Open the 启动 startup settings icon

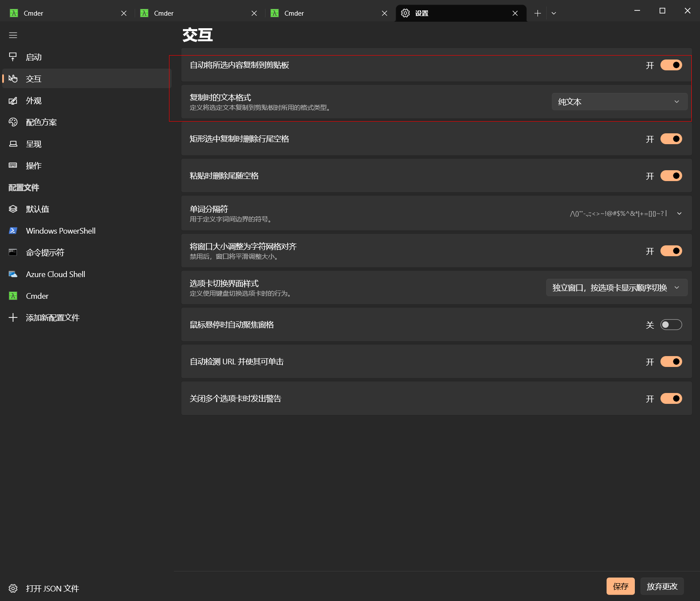[x=13, y=57]
